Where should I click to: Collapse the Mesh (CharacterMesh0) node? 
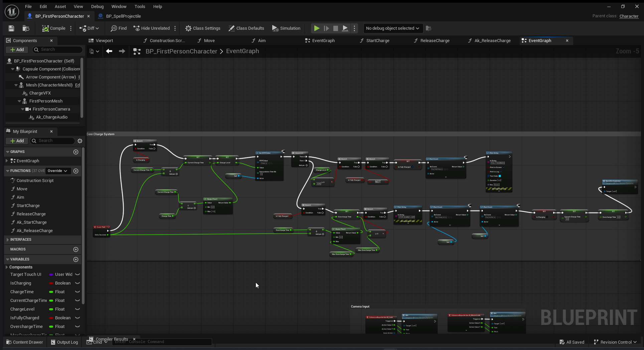coord(16,85)
